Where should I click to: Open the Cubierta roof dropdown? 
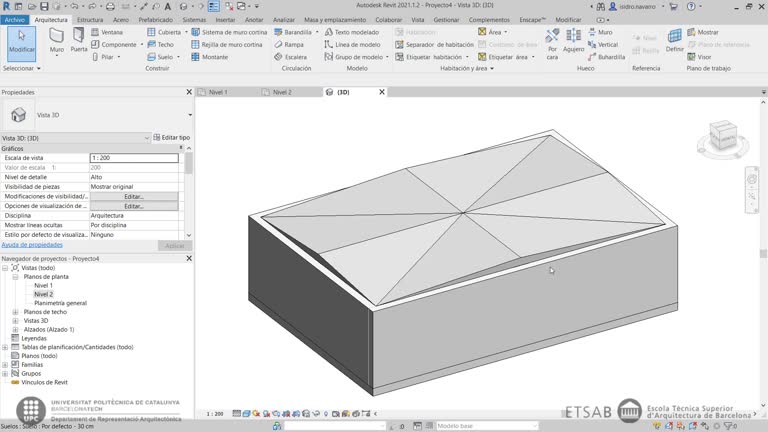click(184, 32)
